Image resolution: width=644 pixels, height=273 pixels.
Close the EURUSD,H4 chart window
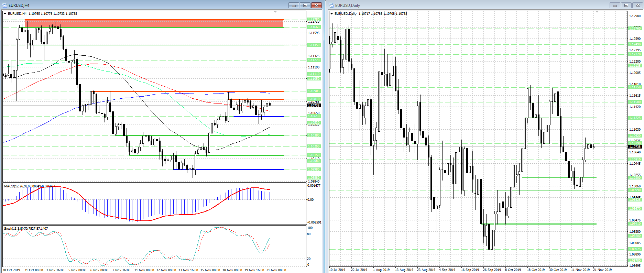(316, 5)
